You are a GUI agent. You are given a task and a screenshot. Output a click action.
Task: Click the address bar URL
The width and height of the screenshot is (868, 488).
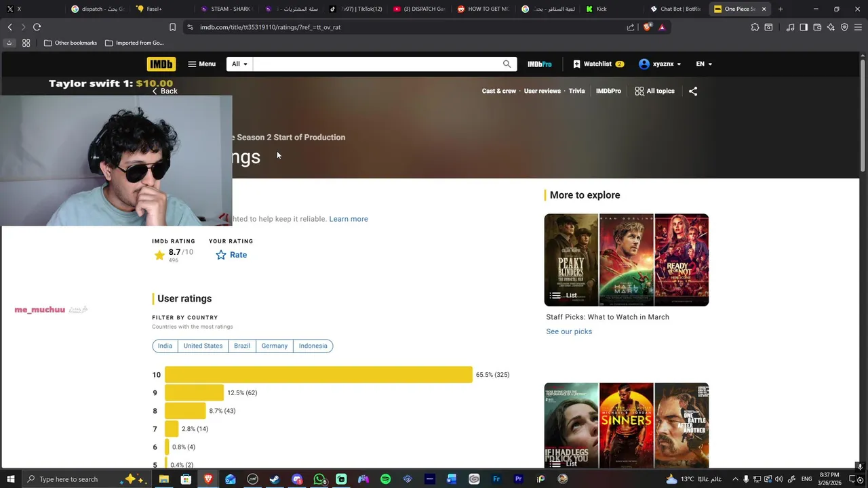coord(270,27)
